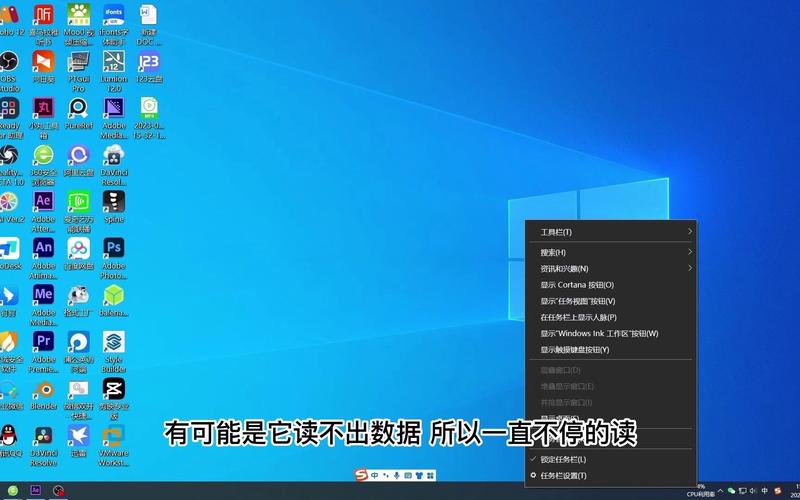This screenshot has width=800, height=500.
Task: Open the 新建 DOC document file
Action: pyautogui.click(x=148, y=24)
